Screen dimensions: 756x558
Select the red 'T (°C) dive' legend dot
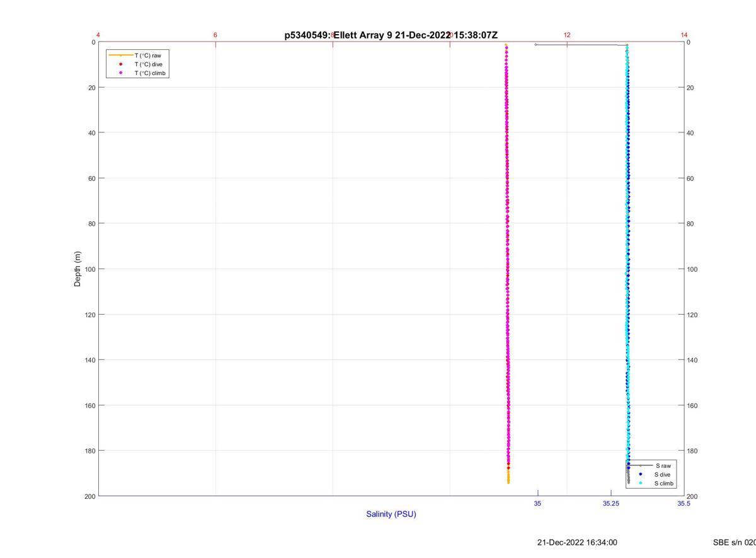(120, 64)
